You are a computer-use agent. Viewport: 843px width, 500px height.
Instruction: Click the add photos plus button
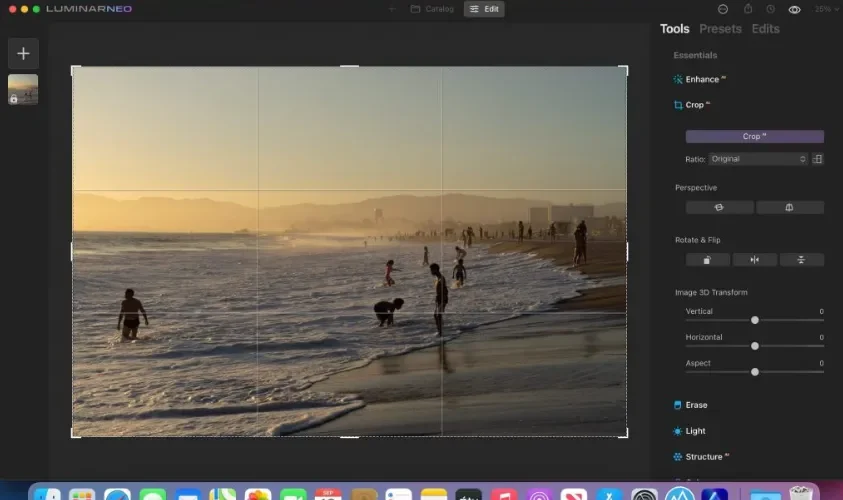point(23,53)
